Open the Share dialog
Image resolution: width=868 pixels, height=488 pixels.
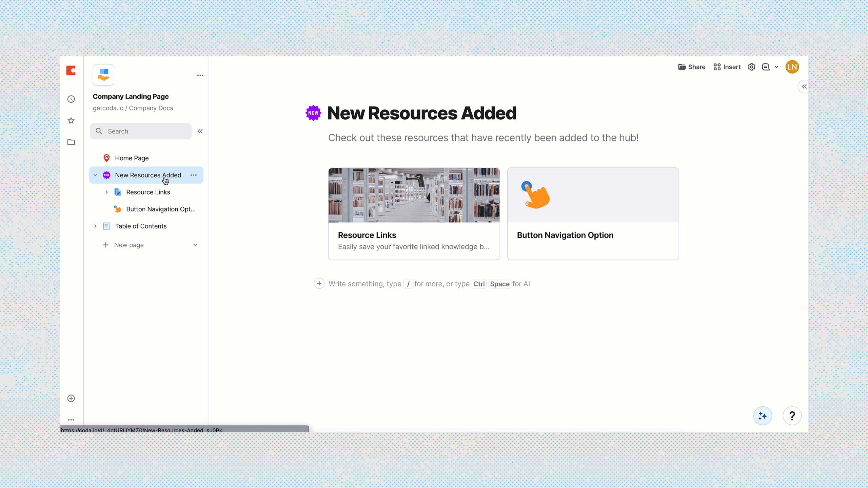[692, 67]
